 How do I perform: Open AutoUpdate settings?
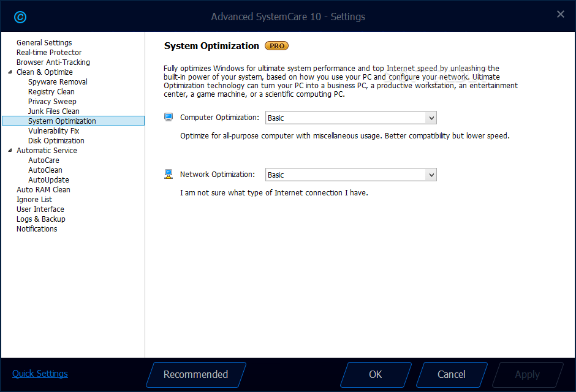point(48,180)
